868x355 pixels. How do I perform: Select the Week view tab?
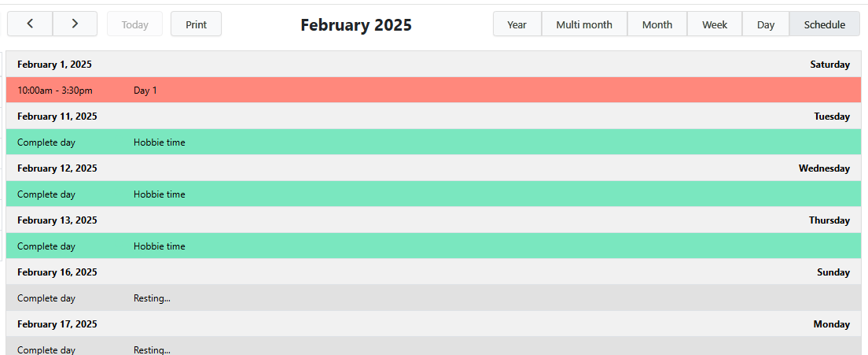(714, 24)
